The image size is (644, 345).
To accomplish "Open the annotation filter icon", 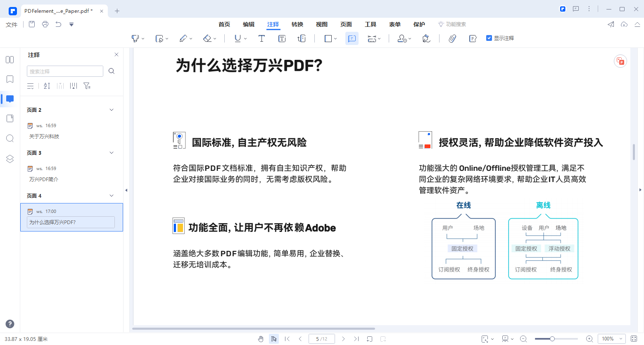I will pyautogui.click(x=87, y=86).
